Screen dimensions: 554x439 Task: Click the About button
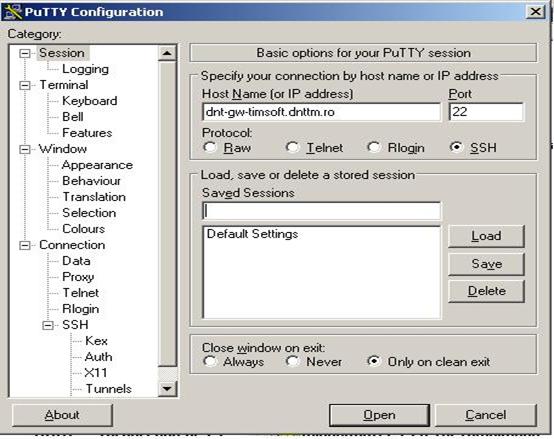[62, 415]
